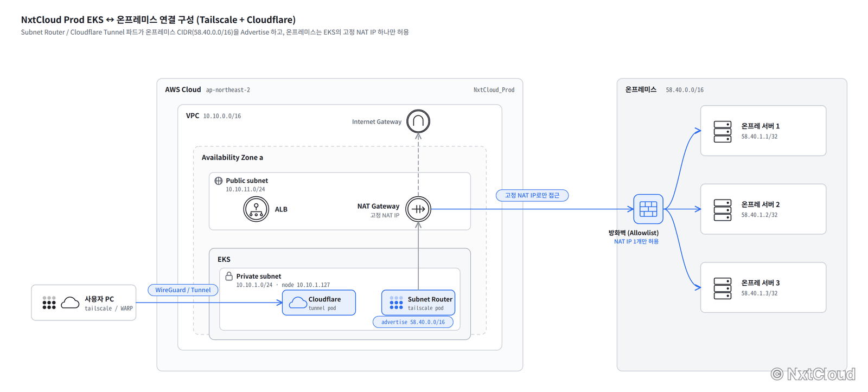Select the Availability Zone a label
This screenshot has width=868, height=392.
pyautogui.click(x=232, y=157)
